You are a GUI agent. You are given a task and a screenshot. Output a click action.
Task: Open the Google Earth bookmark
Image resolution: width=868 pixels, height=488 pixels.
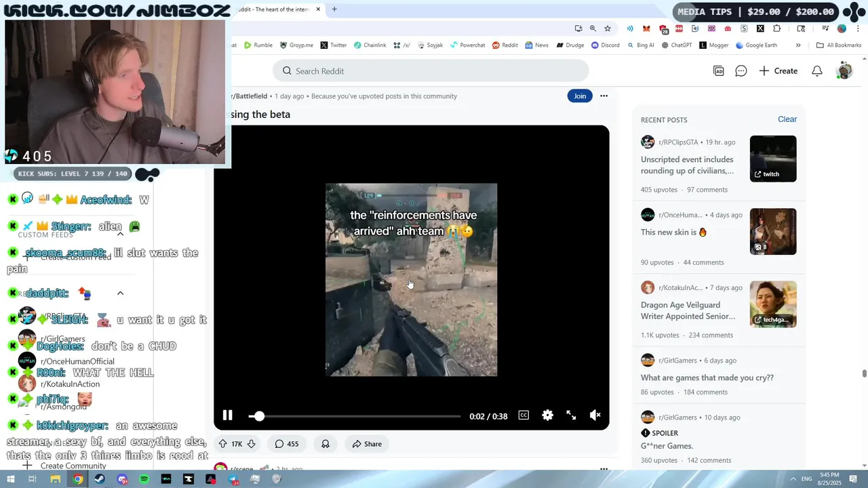click(756, 45)
